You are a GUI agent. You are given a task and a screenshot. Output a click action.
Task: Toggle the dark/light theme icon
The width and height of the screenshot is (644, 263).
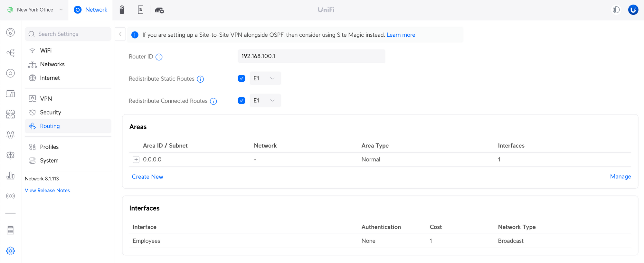(616, 10)
